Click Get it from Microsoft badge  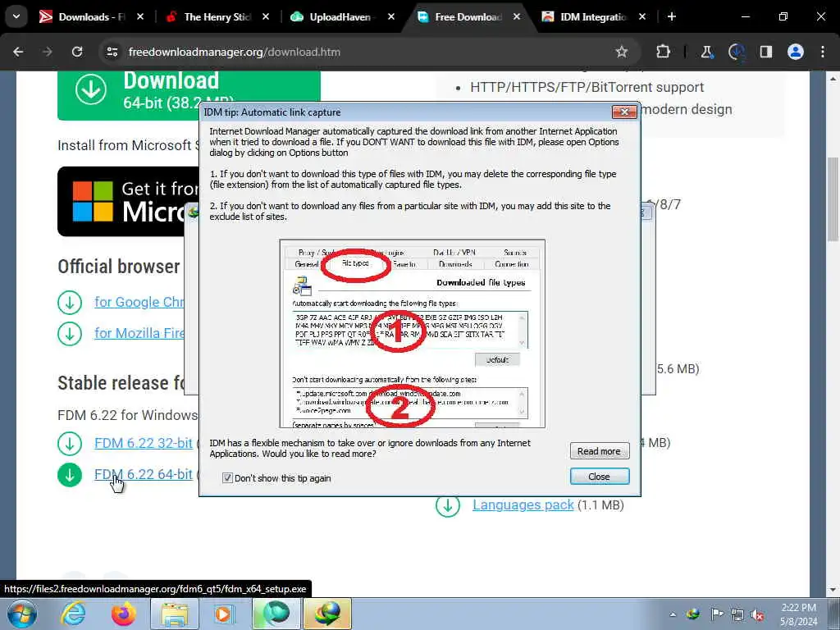tap(129, 202)
